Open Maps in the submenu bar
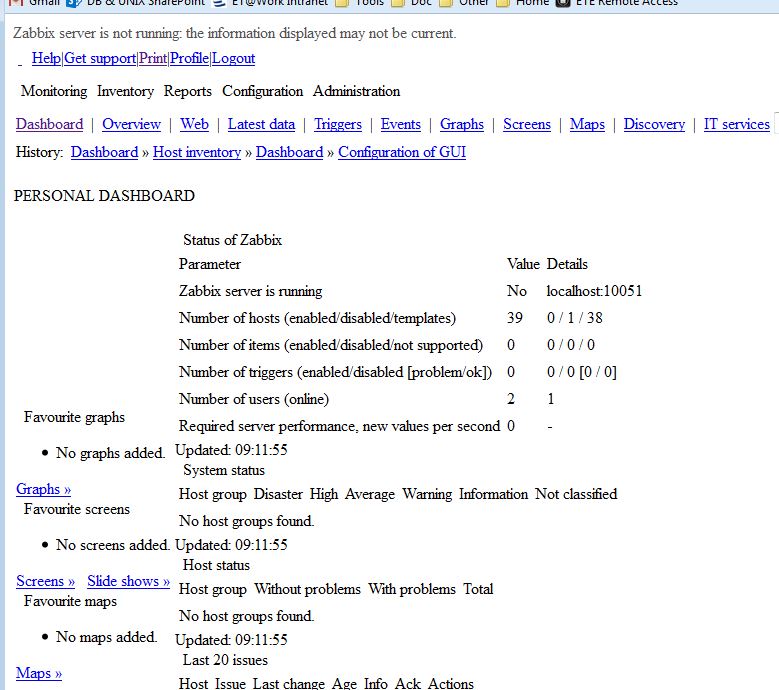Image resolution: width=779 pixels, height=690 pixels. (587, 124)
